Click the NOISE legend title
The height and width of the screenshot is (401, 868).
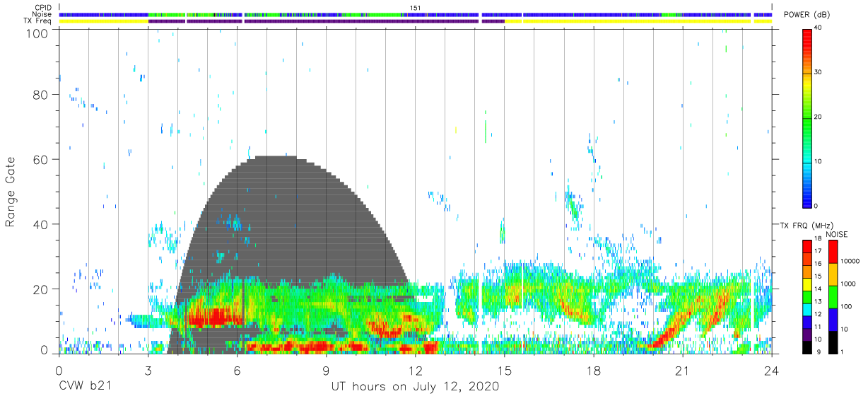[x=836, y=234]
